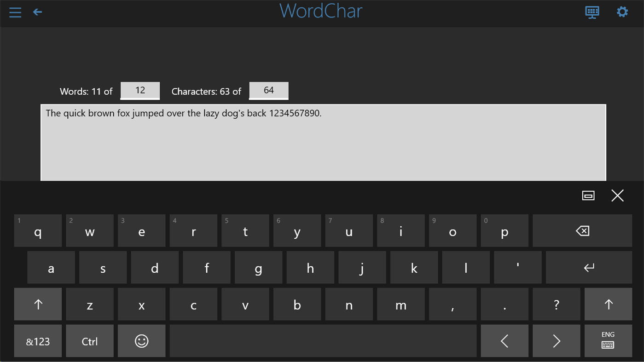
Task: Open the ENG language switcher
Action: pos(608,341)
